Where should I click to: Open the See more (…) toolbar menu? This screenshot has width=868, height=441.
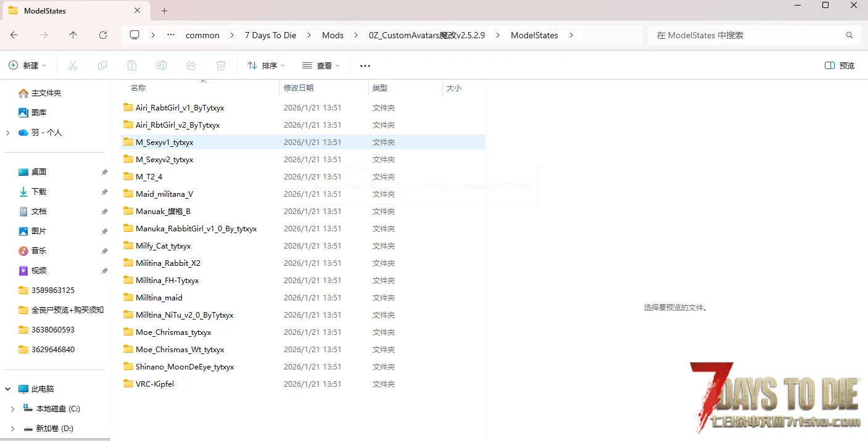click(x=365, y=65)
